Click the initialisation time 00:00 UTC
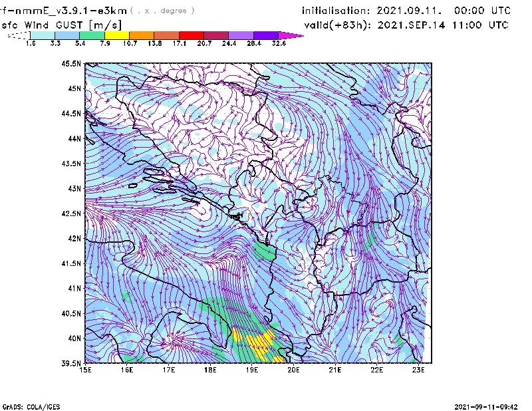The image size is (532, 411). tap(483, 11)
